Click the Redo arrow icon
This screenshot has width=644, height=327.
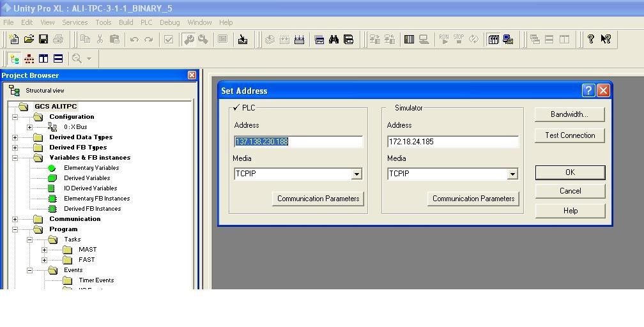click(x=149, y=40)
